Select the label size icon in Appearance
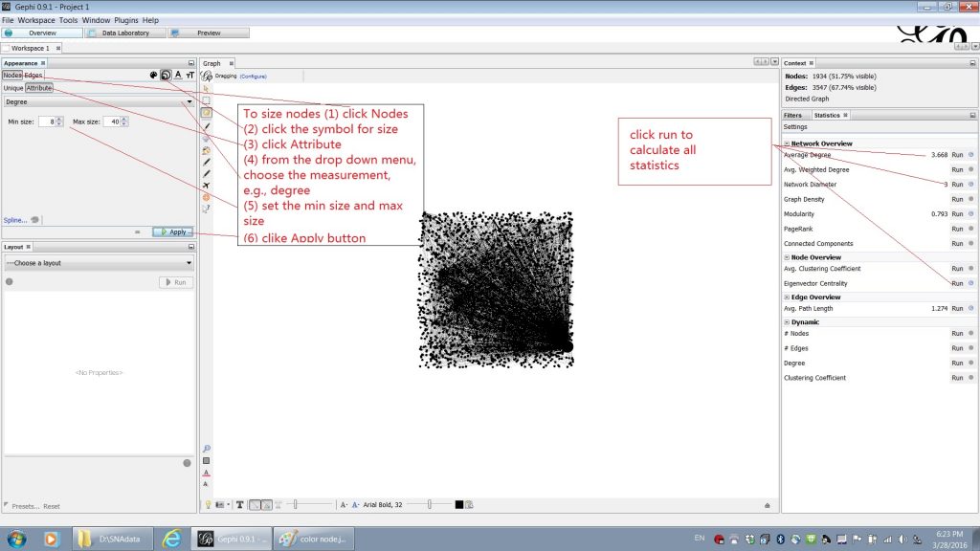Viewport: 980px width, 551px height. coord(190,75)
